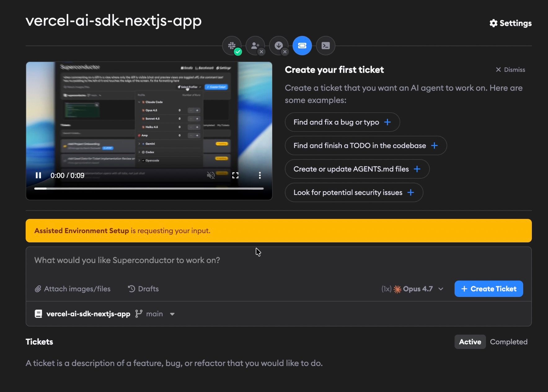Expand the Opus 4.7 model dropdown

pos(413,289)
